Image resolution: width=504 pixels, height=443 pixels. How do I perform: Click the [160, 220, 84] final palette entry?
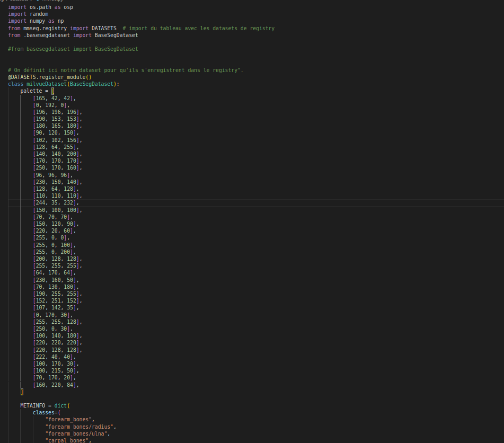55,384
